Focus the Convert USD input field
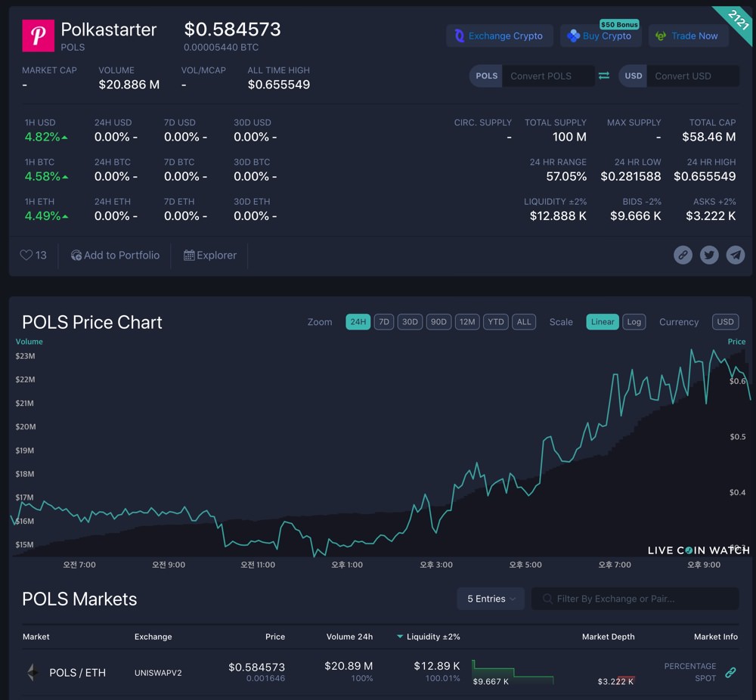This screenshot has height=700, width=756. [692, 76]
